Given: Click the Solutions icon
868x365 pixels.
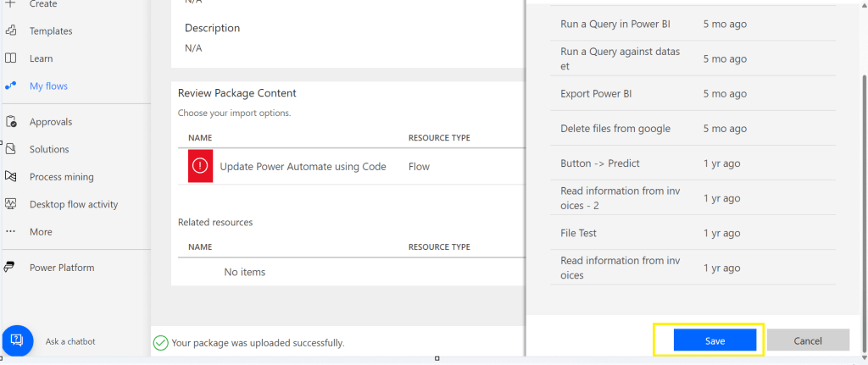Looking at the screenshot, I should tap(11, 149).
